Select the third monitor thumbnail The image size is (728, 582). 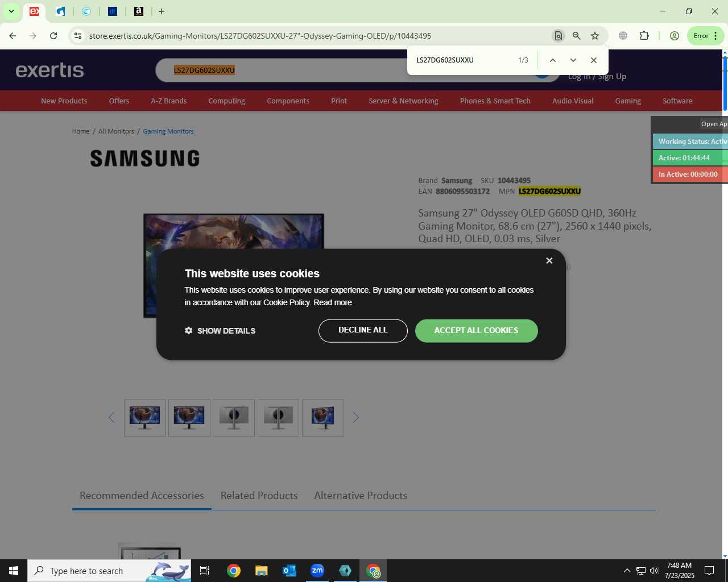pos(234,418)
